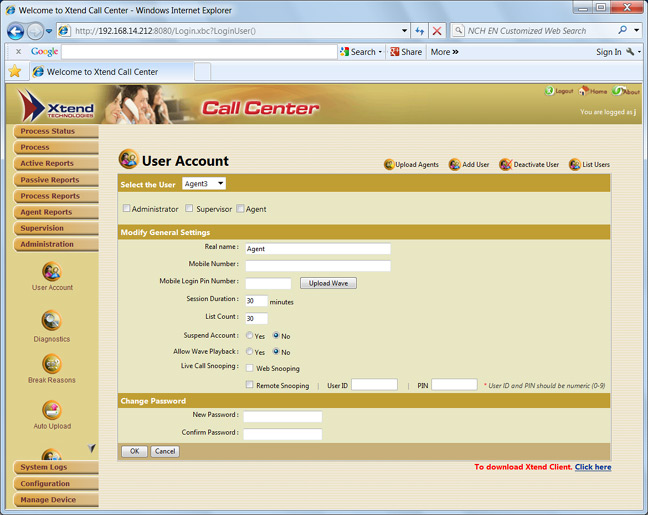Viewport: 648px width, 515px height.
Task: Click the New Password field
Action: coord(283,417)
